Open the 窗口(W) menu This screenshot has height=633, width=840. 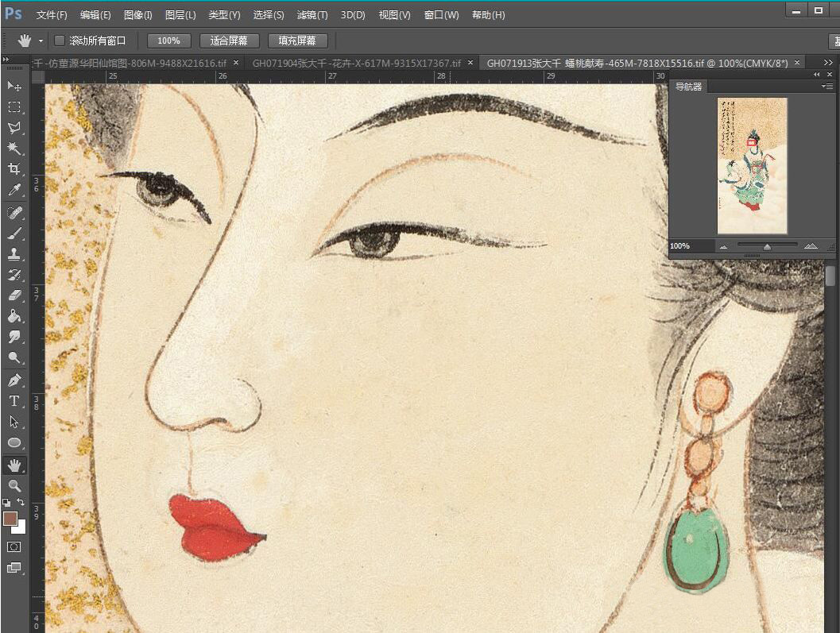pyautogui.click(x=441, y=15)
